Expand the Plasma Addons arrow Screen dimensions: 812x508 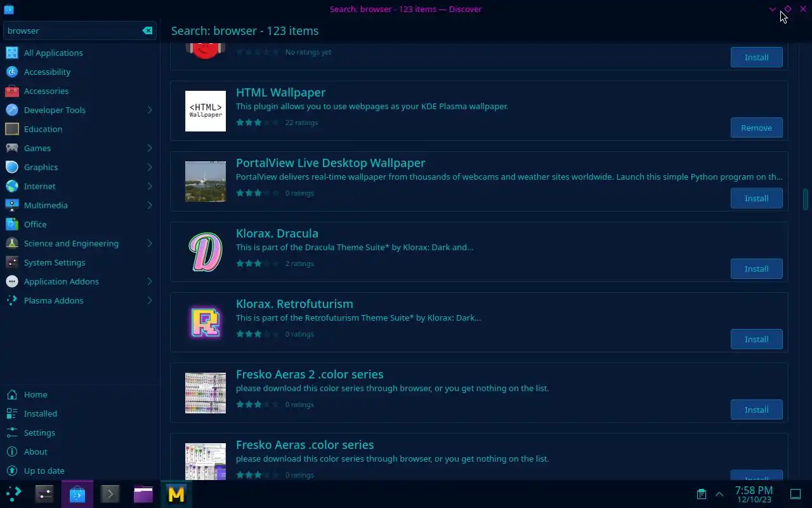click(150, 300)
